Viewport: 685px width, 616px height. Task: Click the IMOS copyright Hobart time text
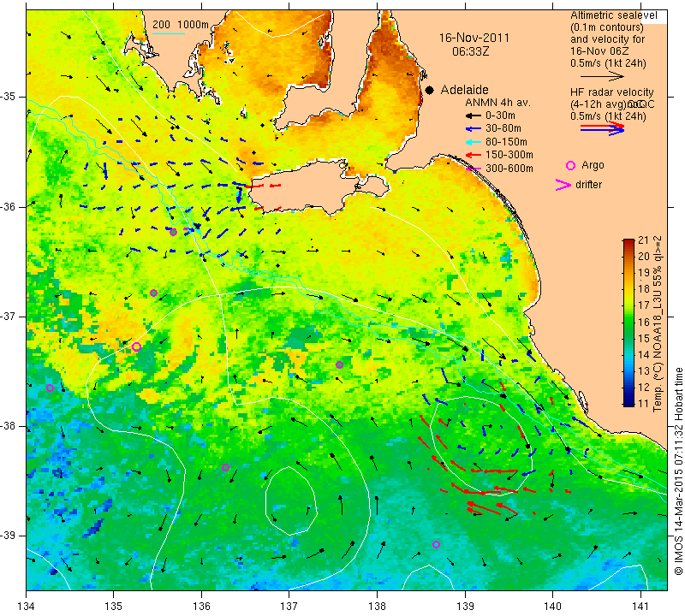tap(678, 471)
